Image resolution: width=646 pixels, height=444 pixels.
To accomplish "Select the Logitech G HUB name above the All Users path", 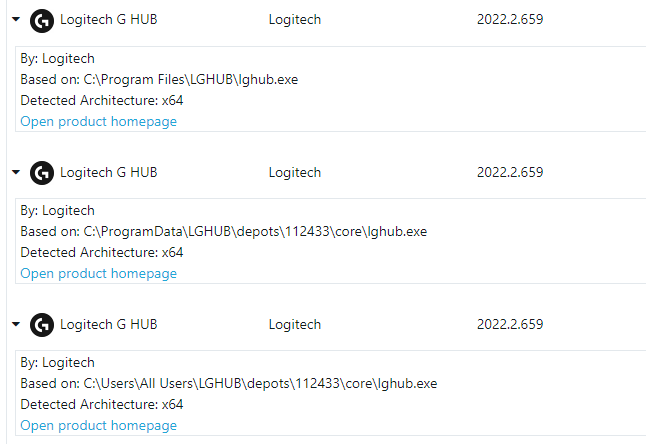I will 109,324.
